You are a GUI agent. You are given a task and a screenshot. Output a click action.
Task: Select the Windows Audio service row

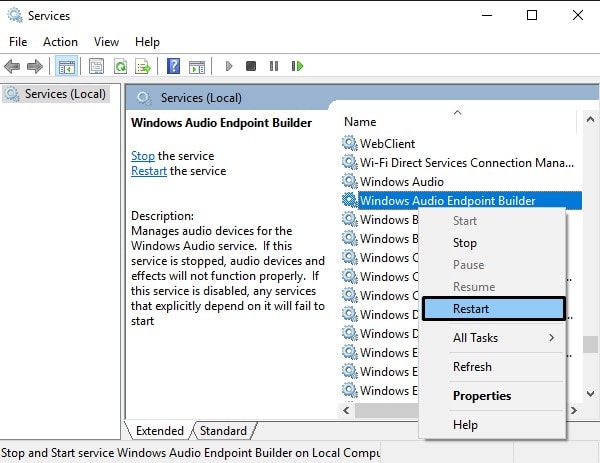[401, 181]
